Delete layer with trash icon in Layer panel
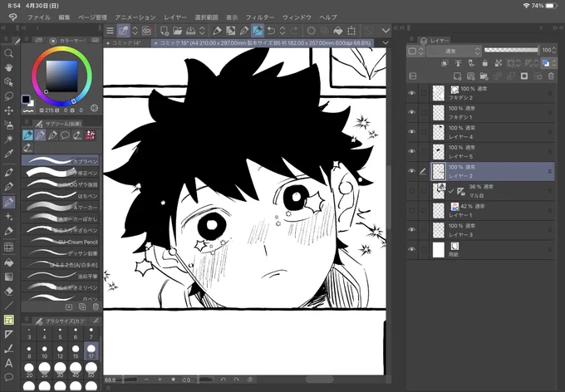Screen dimensions: 565x392 point(551,76)
